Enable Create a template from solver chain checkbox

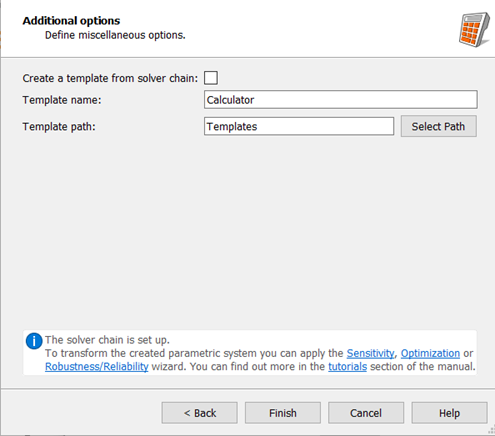click(211, 78)
